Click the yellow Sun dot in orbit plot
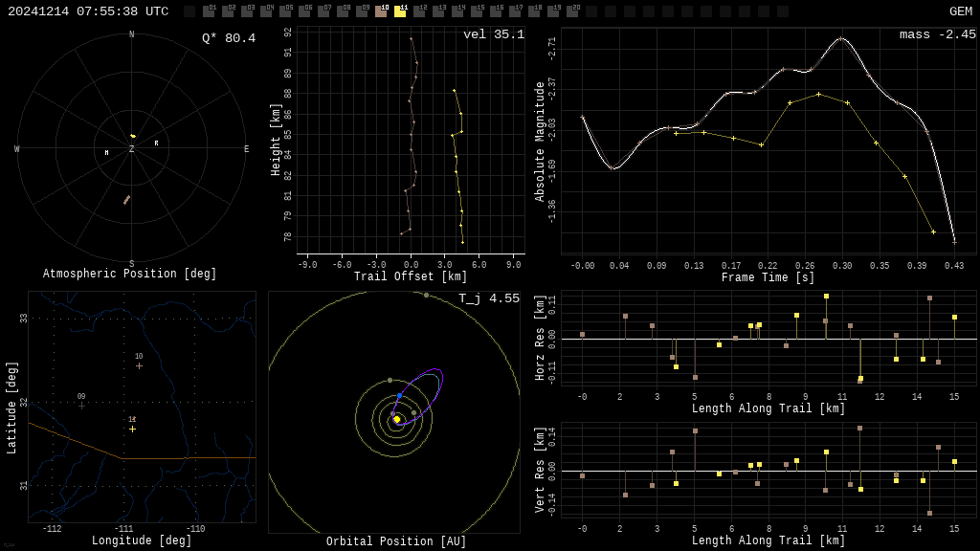 [396, 419]
